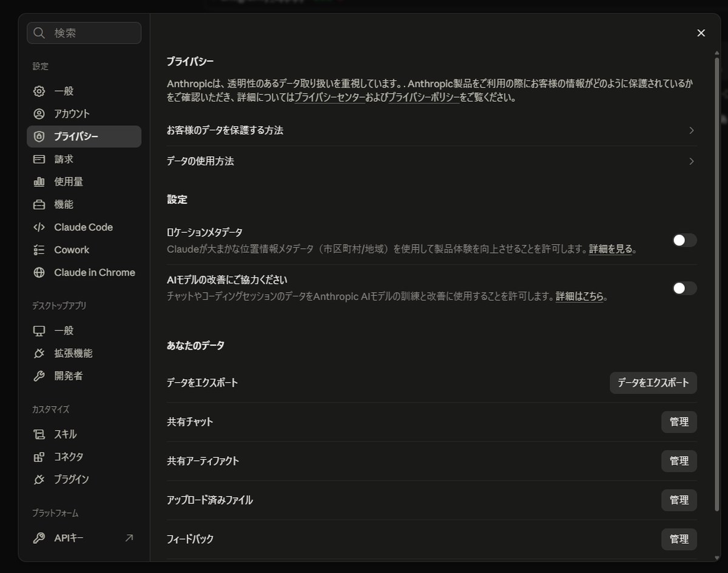The image size is (728, 573).
Task: Click the Cowork checklist icon
Action: pos(39,250)
